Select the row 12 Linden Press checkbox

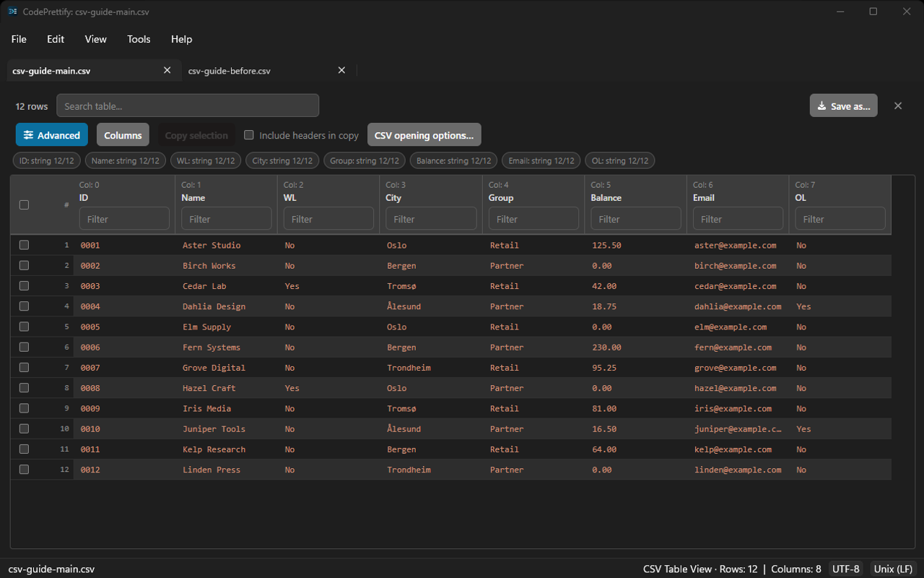point(24,470)
